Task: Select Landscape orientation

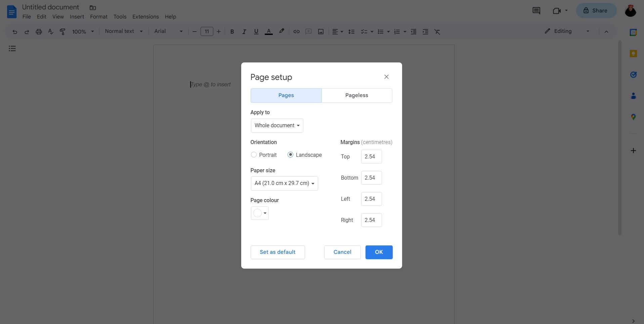Action: click(x=291, y=155)
